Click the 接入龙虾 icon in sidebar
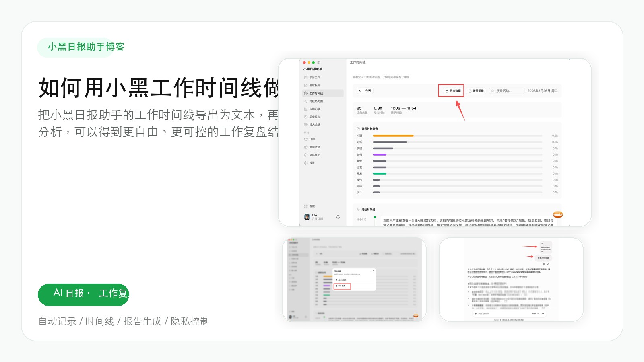The height and width of the screenshot is (362, 644). pyautogui.click(x=306, y=125)
